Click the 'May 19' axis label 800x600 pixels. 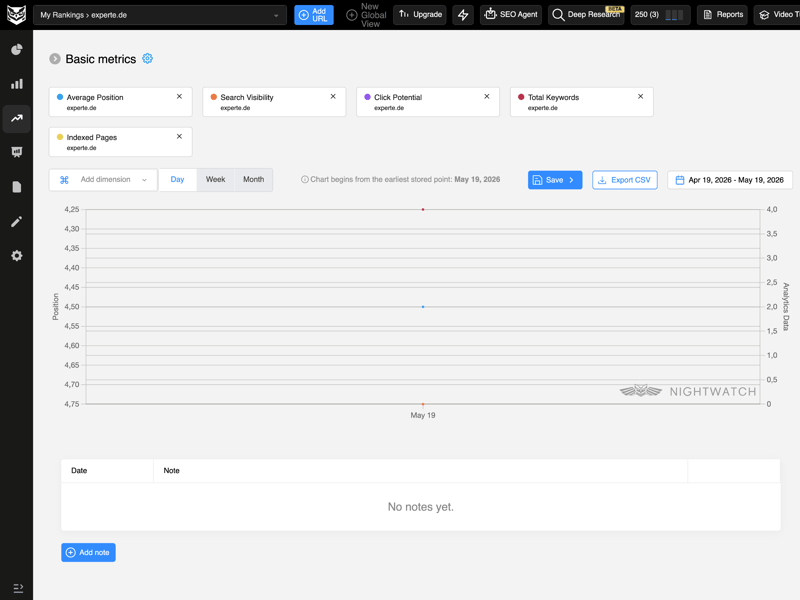tap(423, 415)
